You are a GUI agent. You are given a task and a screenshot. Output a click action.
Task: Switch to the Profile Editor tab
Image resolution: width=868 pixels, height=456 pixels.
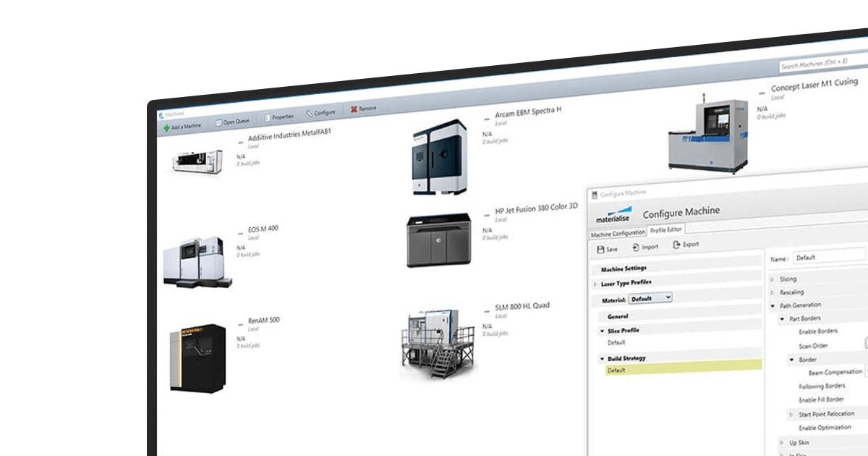pyautogui.click(x=665, y=230)
